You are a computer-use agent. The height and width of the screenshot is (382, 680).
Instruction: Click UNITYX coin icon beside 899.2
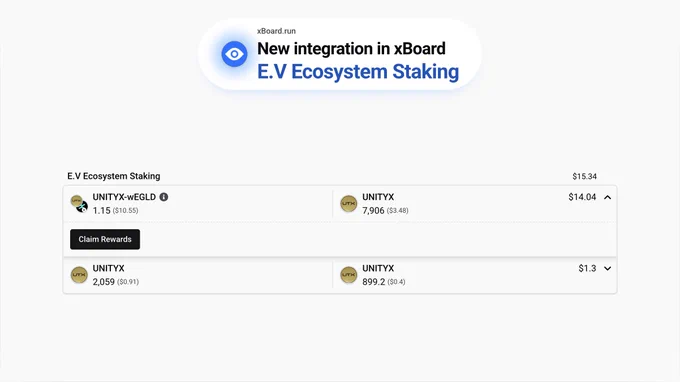(x=348, y=275)
